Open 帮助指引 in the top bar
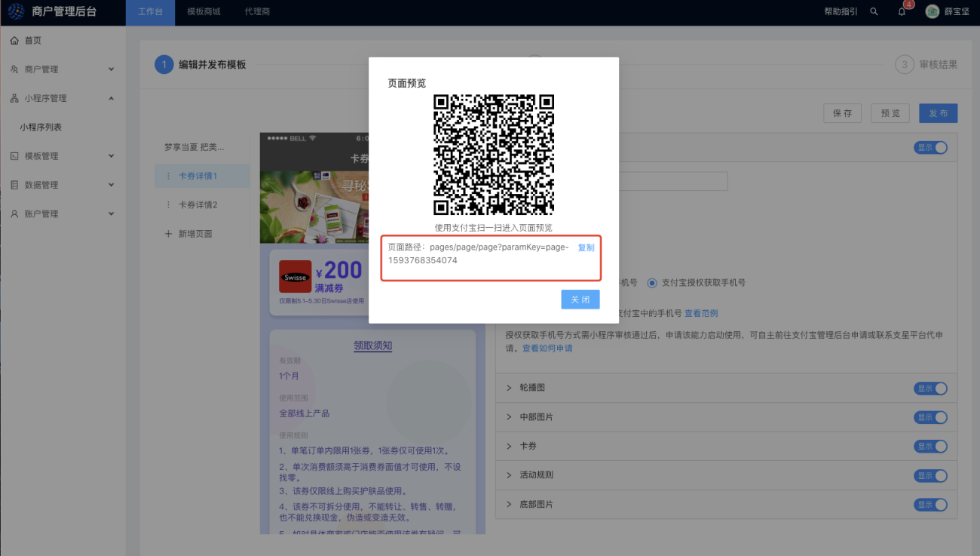The image size is (980, 556). point(841,12)
